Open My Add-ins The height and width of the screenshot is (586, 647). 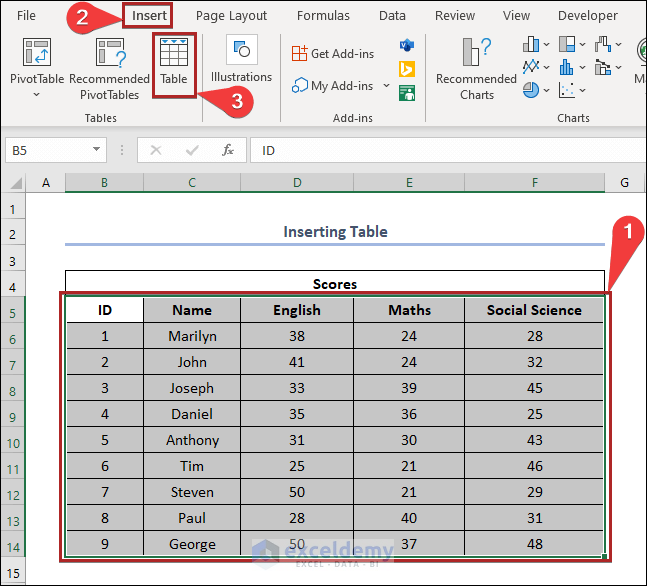coord(333,86)
